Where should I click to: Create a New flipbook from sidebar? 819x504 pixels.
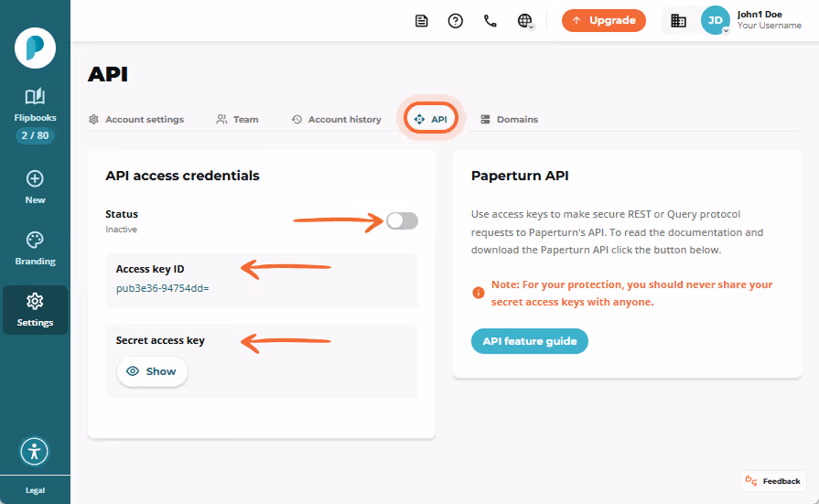pyautogui.click(x=35, y=188)
